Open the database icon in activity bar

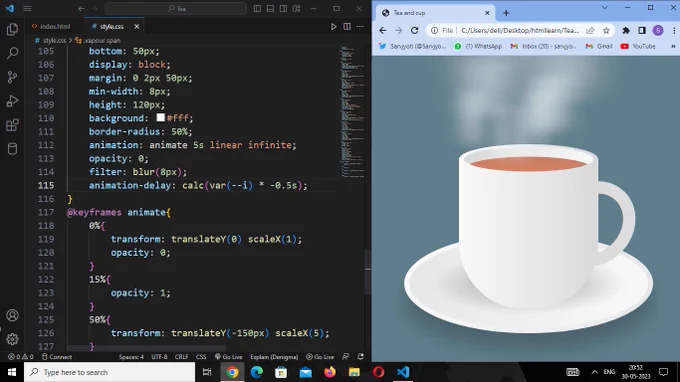coord(12,149)
